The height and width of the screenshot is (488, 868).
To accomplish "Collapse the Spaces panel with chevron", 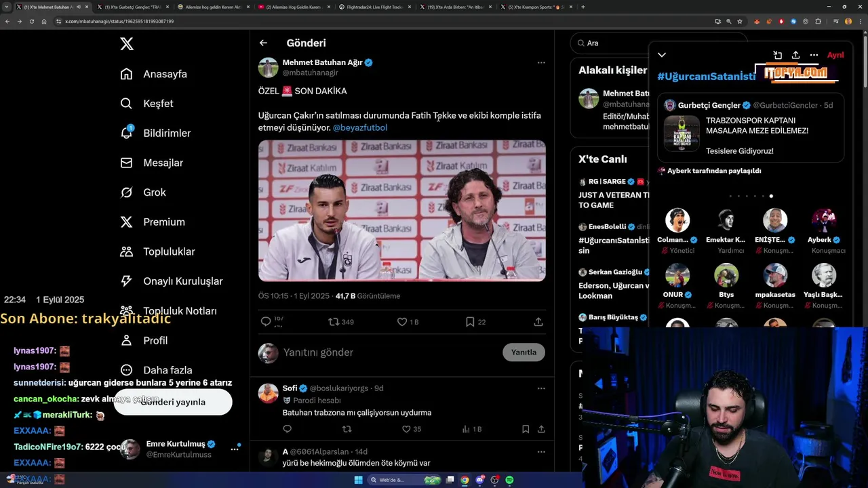I will tap(662, 55).
